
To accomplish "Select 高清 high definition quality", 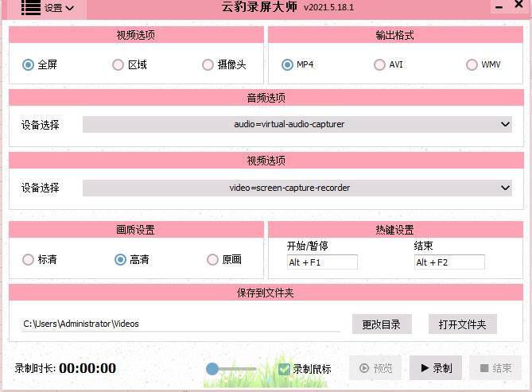I will [x=120, y=260].
